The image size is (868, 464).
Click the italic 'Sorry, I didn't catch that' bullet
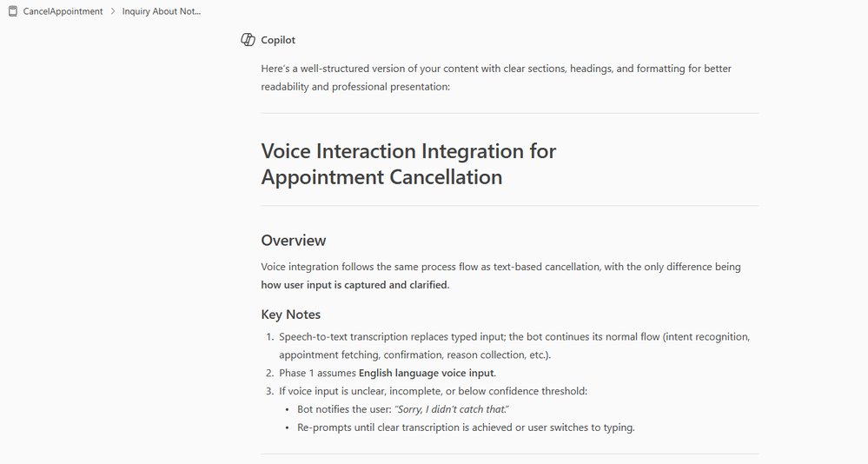click(x=403, y=409)
